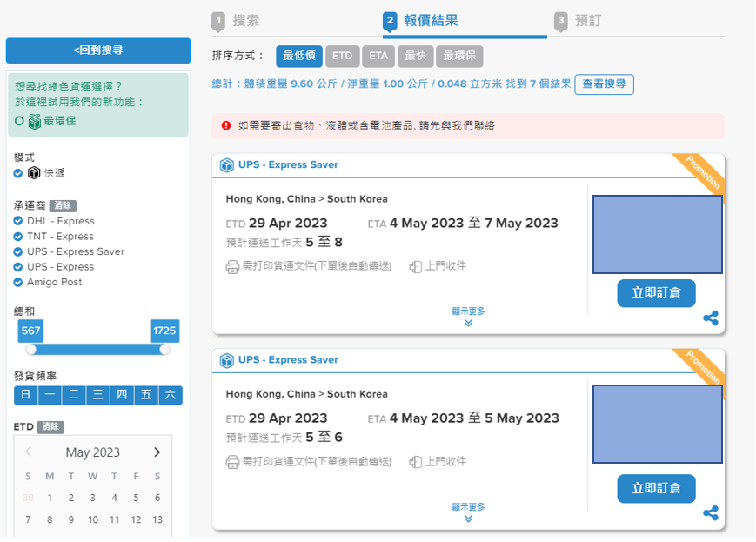The height and width of the screenshot is (542, 756).
Task: Go to previous month in ETD calendar
Action: tap(29, 452)
